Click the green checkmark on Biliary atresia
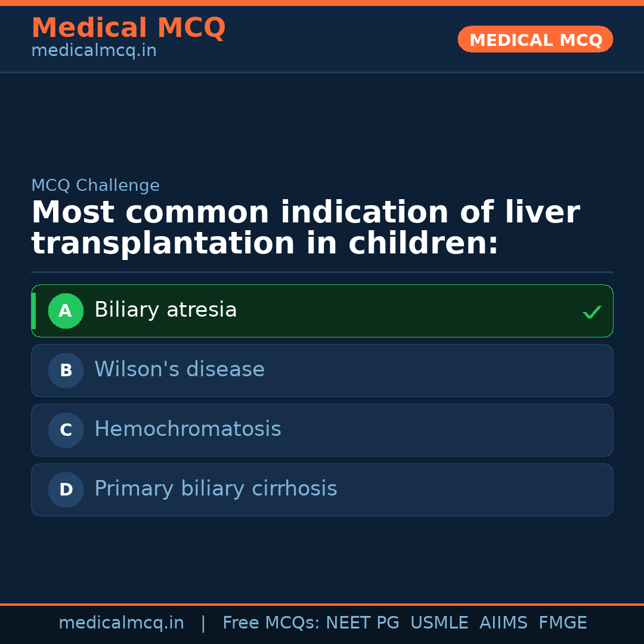 pos(592,312)
